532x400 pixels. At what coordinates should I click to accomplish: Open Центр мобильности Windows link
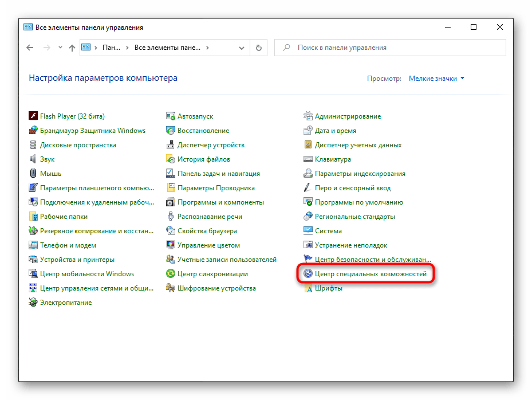[x=87, y=274]
